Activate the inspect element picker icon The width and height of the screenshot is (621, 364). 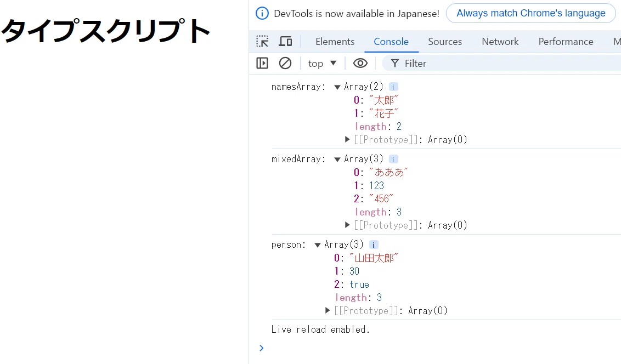point(262,42)
